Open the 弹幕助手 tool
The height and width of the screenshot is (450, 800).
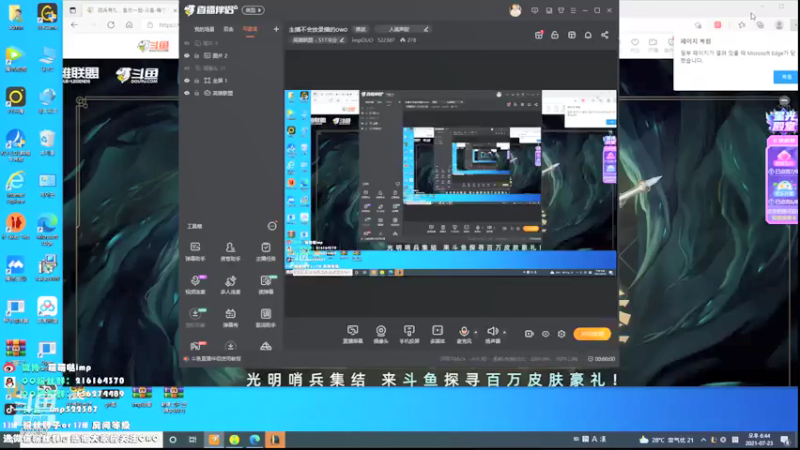195,252
